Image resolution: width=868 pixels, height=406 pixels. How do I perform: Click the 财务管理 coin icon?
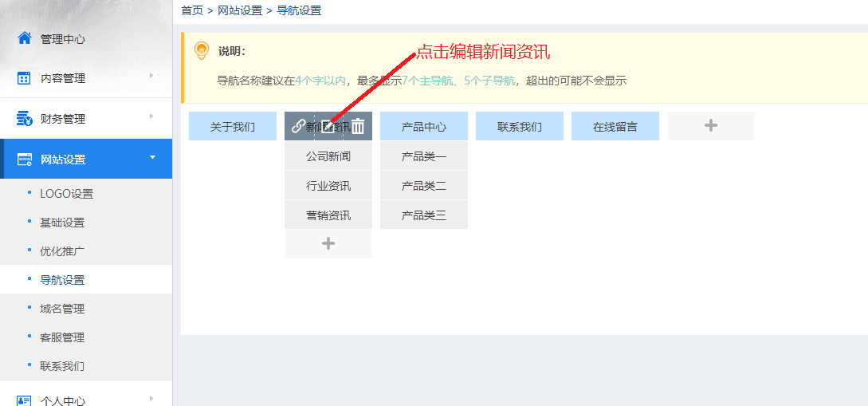25,119
